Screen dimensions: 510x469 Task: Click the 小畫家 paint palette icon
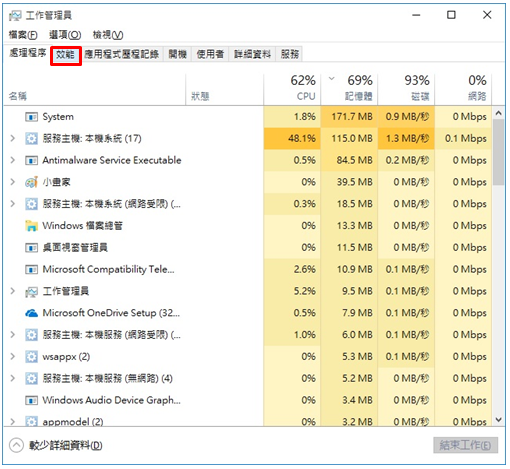point(31,182)
